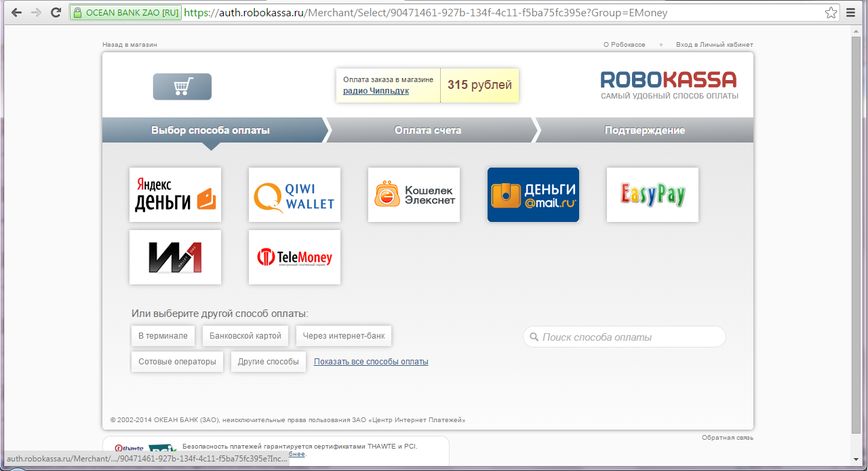868x471 pixels.
Task: Click Через интернет-банк button
Action: (x=344, y=336)
